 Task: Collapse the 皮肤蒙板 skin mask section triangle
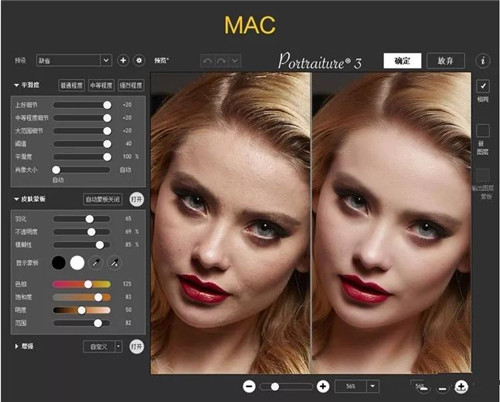16,199
